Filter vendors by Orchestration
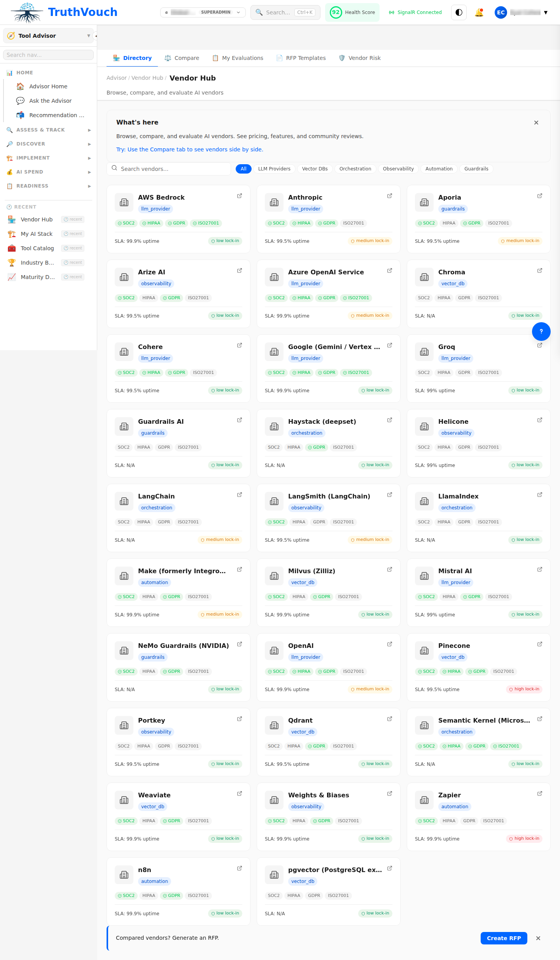Image resolution: width=560 pixels, height=960 pixels. click(355, 169)
